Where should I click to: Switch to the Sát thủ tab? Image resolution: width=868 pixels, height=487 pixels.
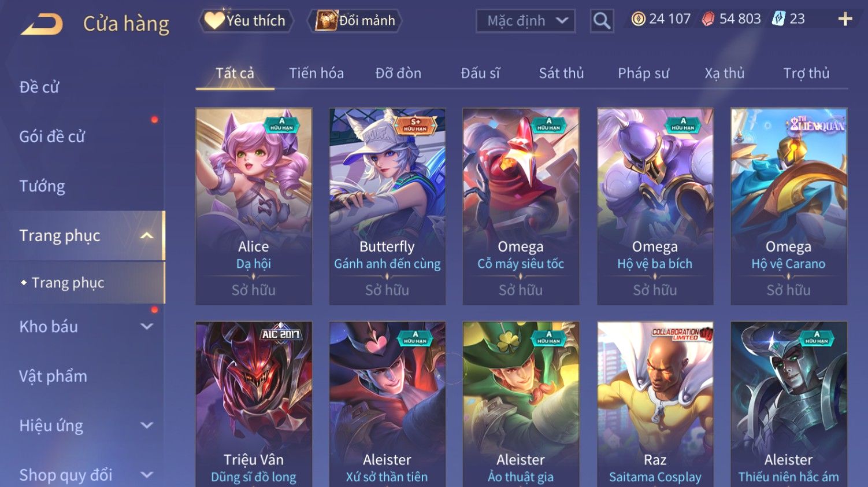[x=561, y=73]
